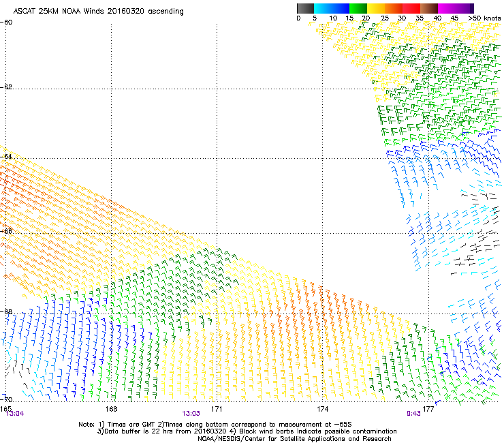The height and width of the screenshot is (443, 504).
Task: Click the '-68' latitude label
Action: [x=6, y=311]
